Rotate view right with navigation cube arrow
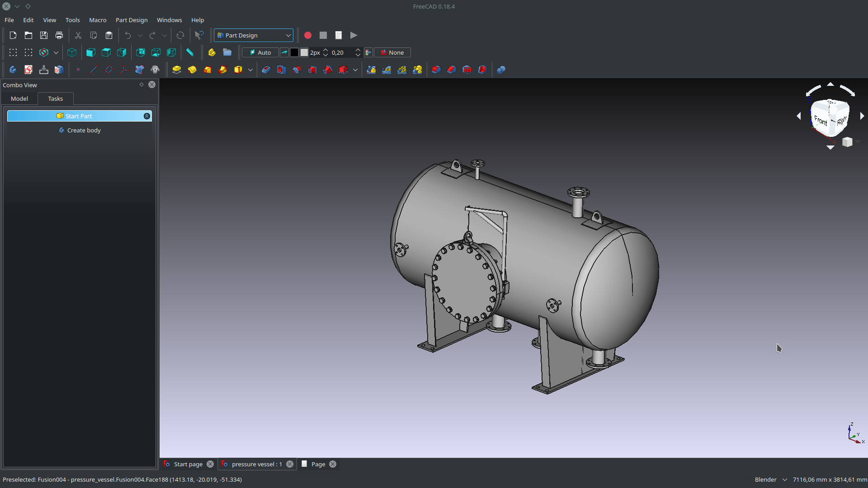 click(x=862, y=116)
